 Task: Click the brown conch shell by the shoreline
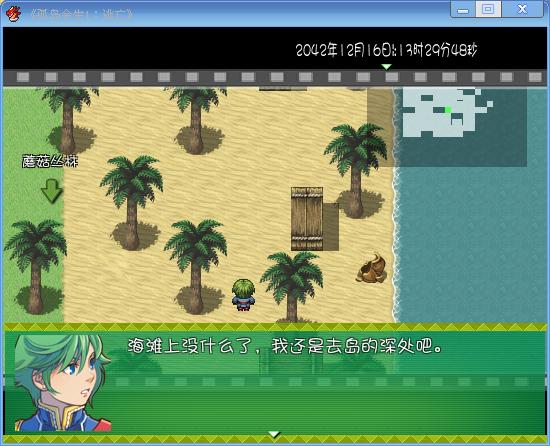[372, 269]
